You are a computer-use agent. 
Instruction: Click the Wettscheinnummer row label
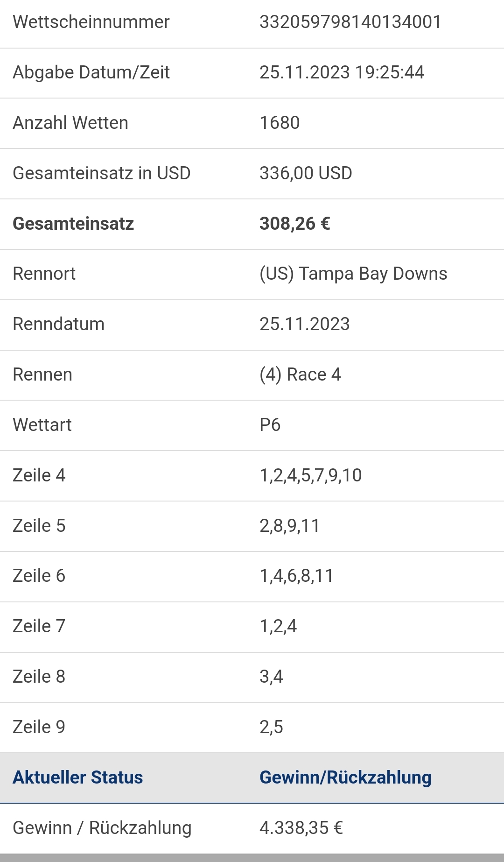click(91, 22)
